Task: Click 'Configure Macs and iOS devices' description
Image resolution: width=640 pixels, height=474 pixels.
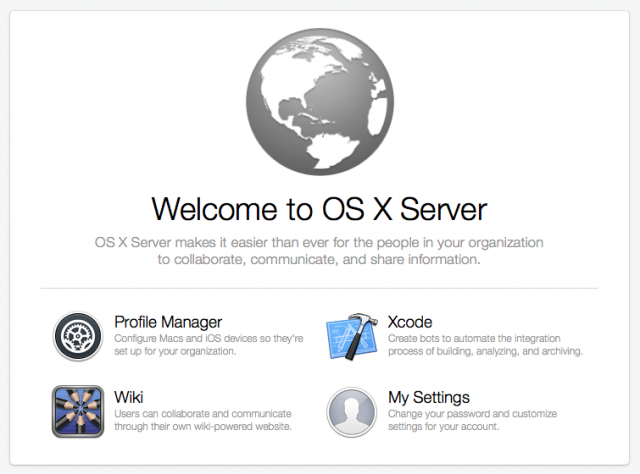Action: point(209,345)
